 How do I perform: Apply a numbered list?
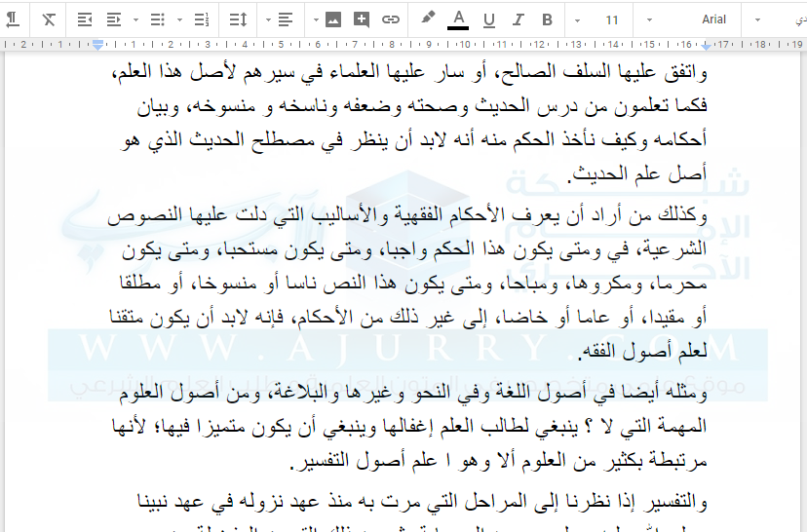202,19
